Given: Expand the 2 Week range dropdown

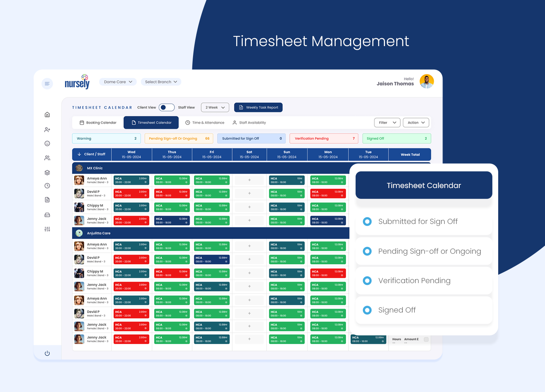Looking at the screenshot, I should (x=215, y=107).
